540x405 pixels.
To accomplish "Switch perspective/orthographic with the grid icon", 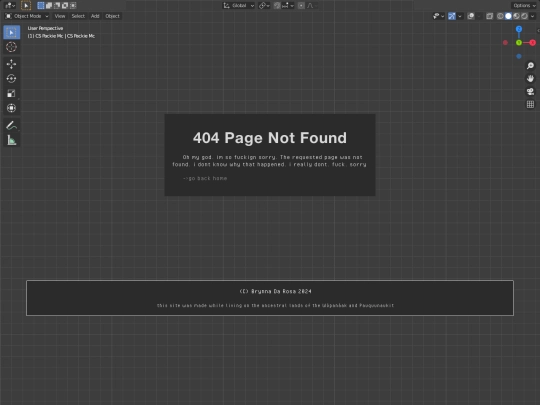I will pos(530,104).
